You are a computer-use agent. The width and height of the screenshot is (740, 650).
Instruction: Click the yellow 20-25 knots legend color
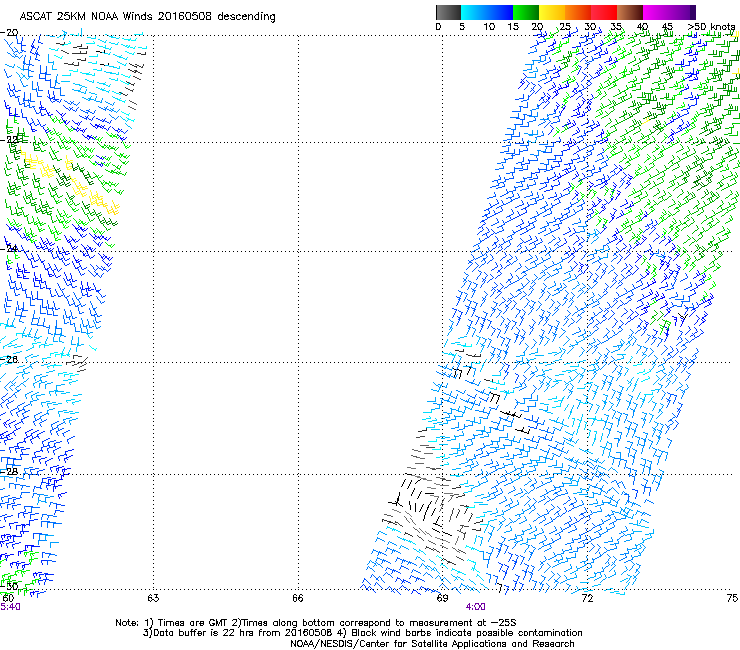pyautogui.click(x=552, y=12)
